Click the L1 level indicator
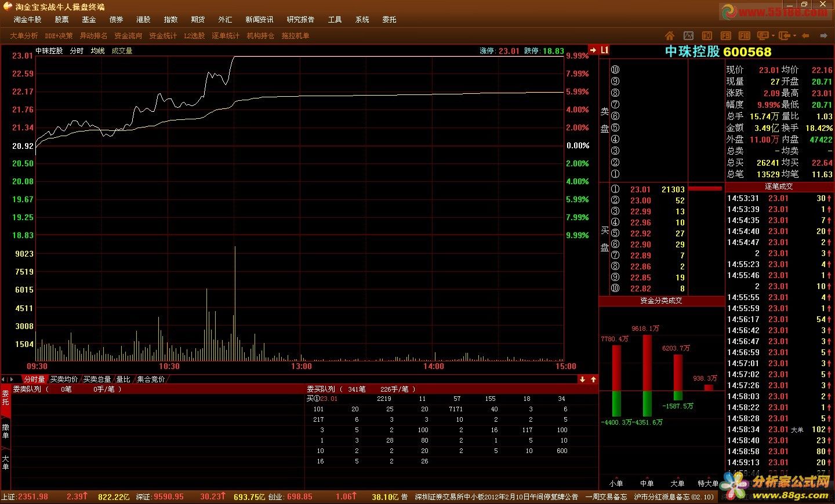The height and width of the screenshot is (504, 835). (x=604, y=50)
